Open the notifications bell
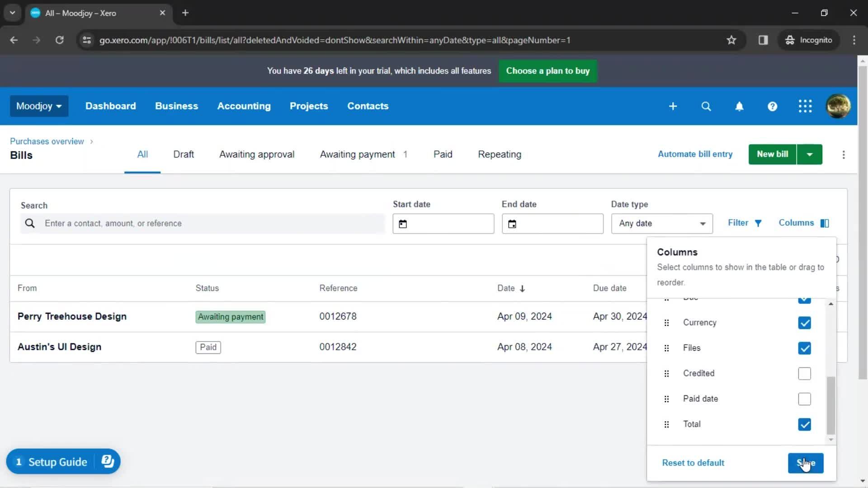This screenshot has height=488, width=868. point(739,106)
